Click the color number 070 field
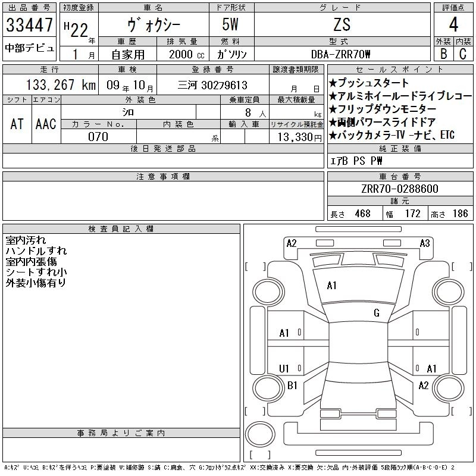The height and width of the screenshot is (476, 476). pyautogui.click(x=98, y=137)
